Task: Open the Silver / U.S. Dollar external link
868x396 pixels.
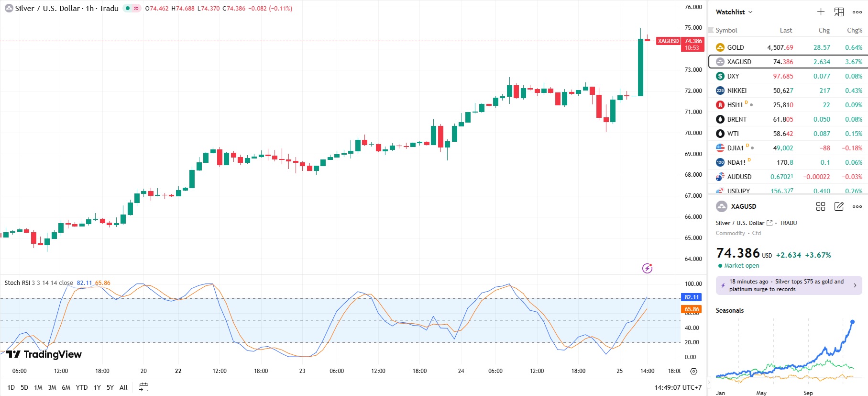Action: [x=769, y=223]
